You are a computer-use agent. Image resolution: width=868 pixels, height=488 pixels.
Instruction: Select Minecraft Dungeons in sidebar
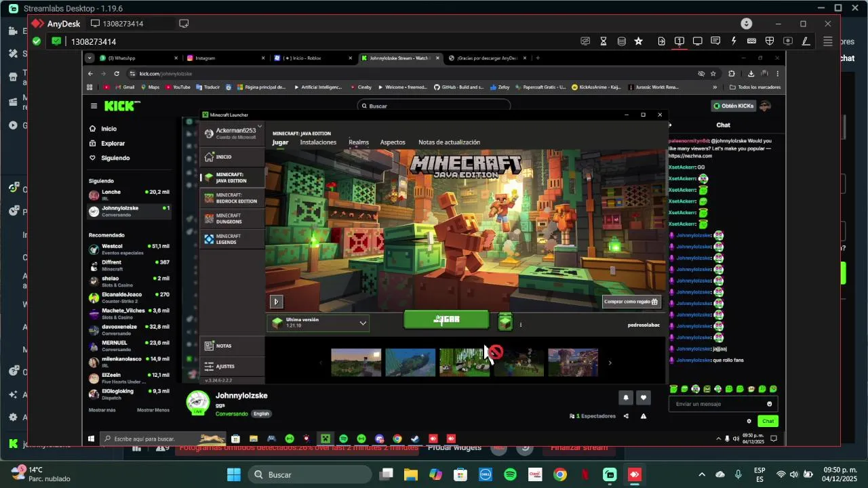(x=232, y=218)
